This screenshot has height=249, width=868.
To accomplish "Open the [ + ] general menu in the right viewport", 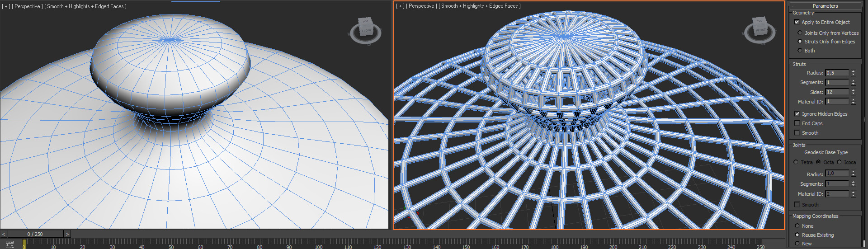I will pos(401,6).
